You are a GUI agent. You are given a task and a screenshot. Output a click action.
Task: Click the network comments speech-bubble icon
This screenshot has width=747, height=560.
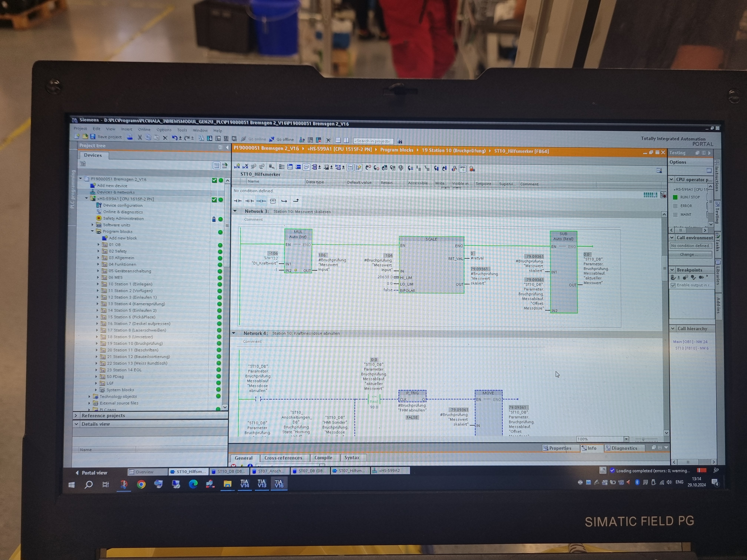[306, 167]
